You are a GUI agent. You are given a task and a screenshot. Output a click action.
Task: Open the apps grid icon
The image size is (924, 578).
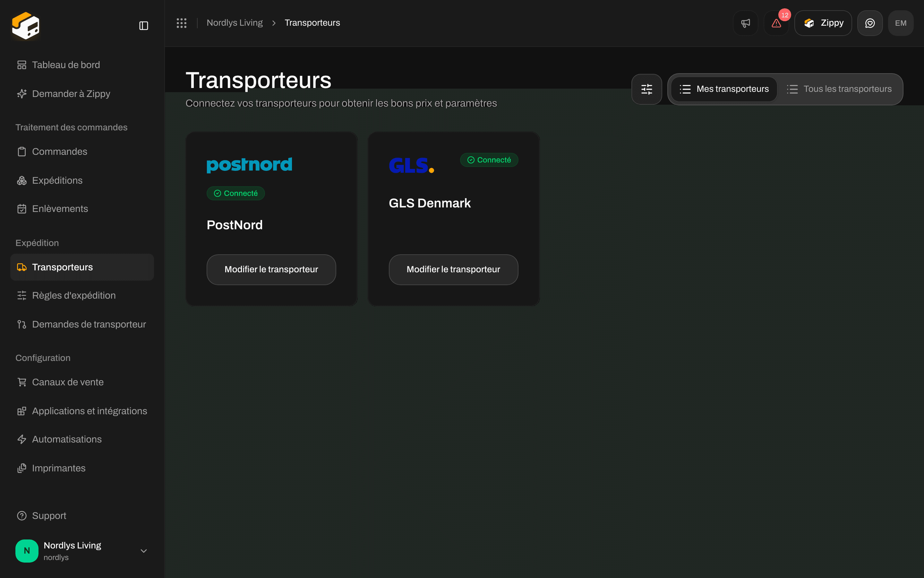[x=181, y=23]
